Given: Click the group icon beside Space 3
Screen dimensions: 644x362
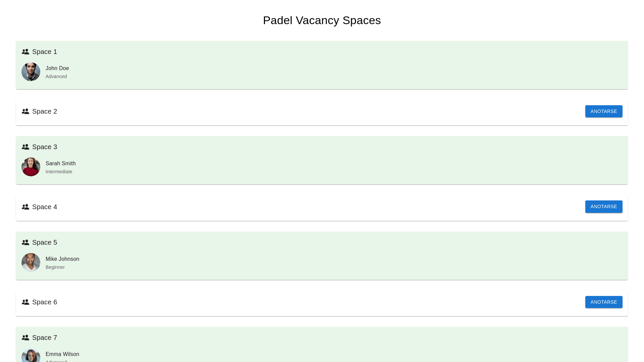Looking at the screenshot, I should point(25,147).
